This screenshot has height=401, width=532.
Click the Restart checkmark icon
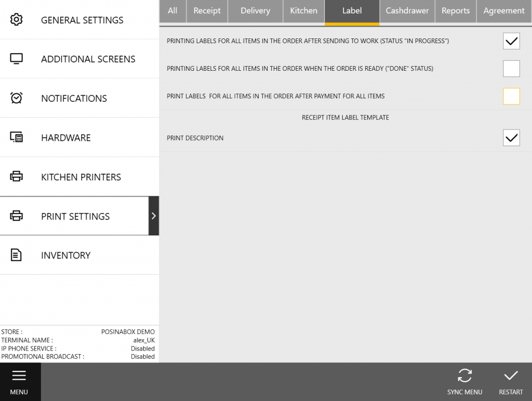tap(511, 376)
